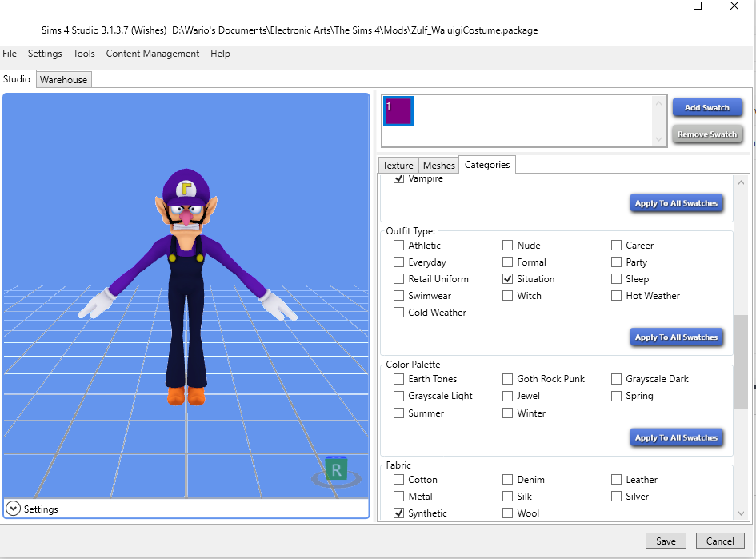Expand the viewport Settings chevron
Image resolution: width=756 pixels, height=559 pixels.
point(13,509)
